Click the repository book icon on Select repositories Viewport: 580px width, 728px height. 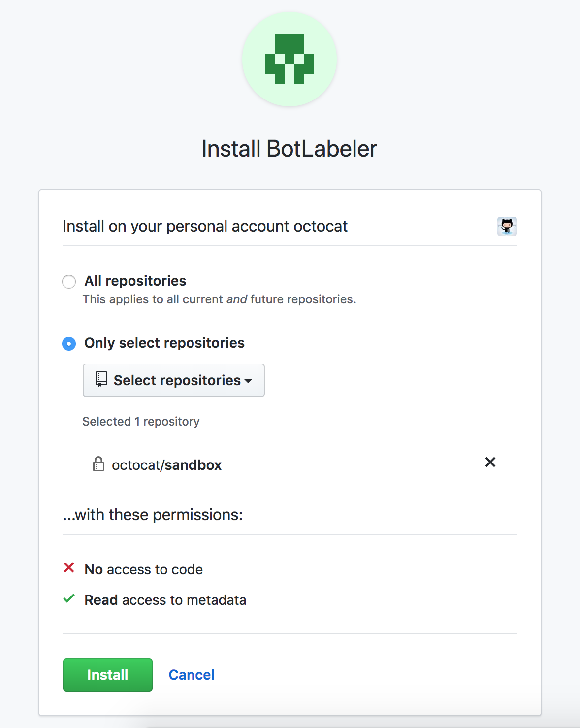pyautogui.click(x=101, y=379)
